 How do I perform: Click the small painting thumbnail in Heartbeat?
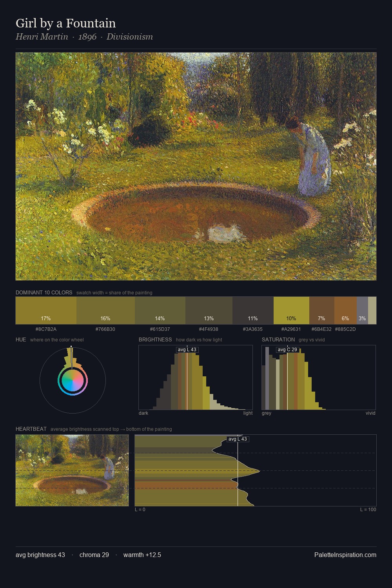coord(72,470)
